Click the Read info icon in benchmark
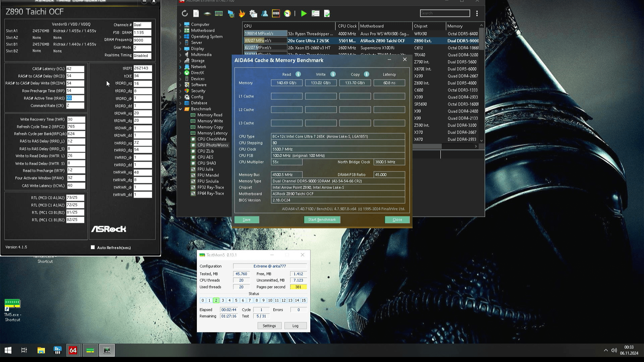This screenshot has width=644, height=362. tap(298, 74)
